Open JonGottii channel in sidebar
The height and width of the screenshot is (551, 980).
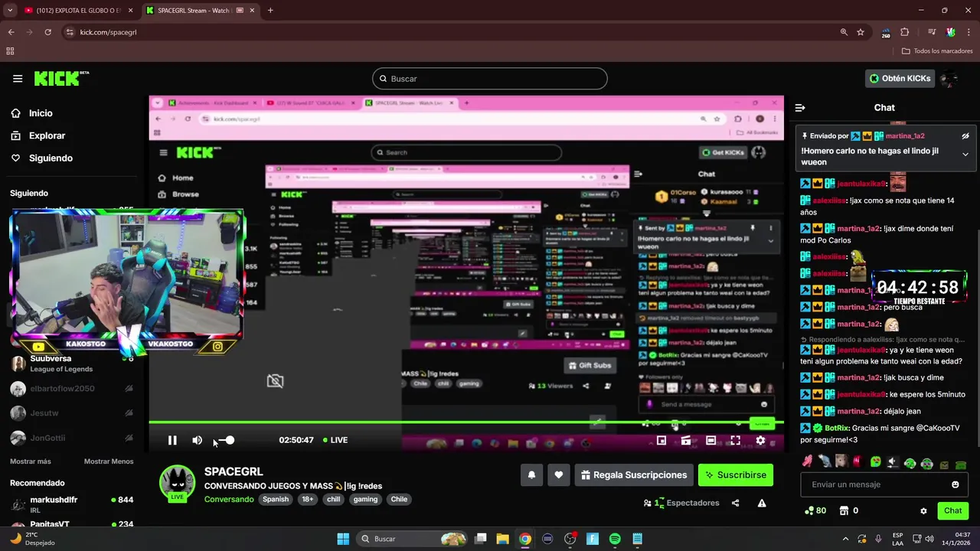tap(73, 438)
